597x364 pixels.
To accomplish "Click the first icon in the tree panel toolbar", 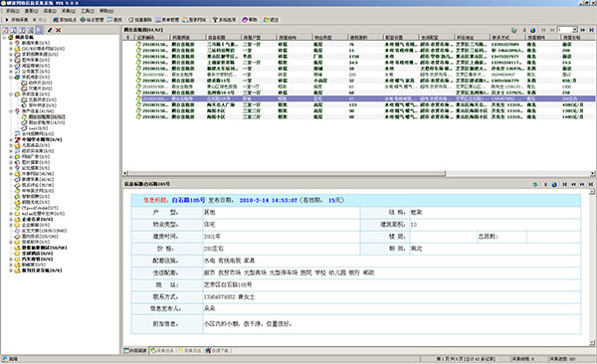I will 5,30.
